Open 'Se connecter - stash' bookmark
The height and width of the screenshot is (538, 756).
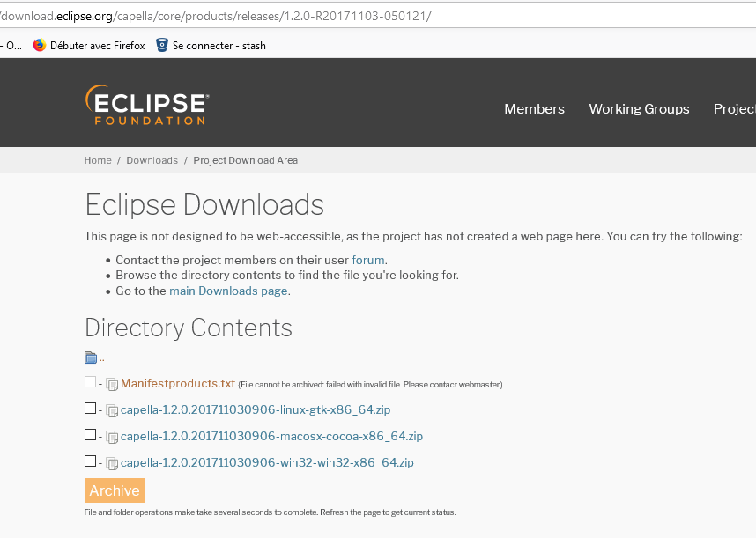(x=211, y=45)
